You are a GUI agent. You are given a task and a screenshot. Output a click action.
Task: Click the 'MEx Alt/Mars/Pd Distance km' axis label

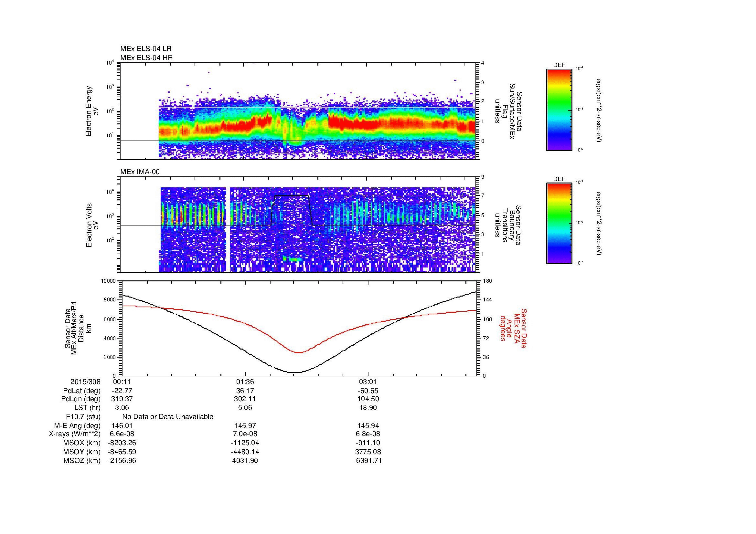tap(78, 328)
